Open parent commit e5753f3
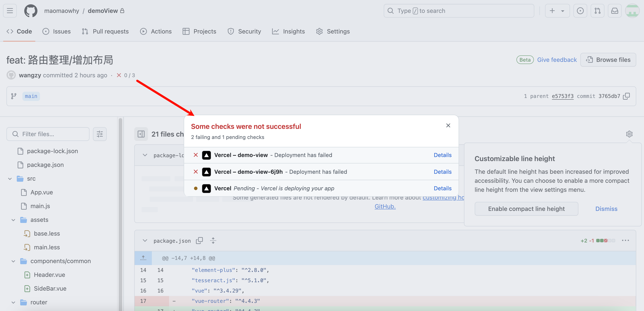 coord(562,96)
